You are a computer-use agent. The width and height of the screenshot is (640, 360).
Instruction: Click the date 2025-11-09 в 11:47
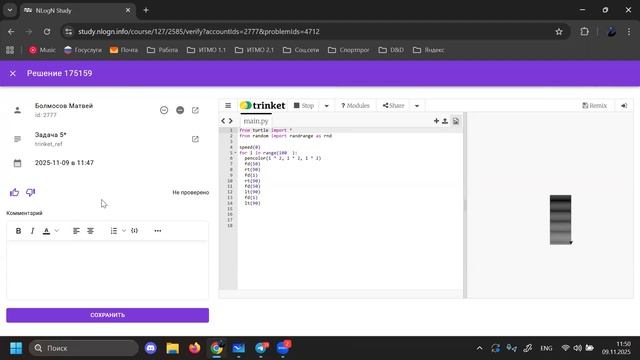64,163
